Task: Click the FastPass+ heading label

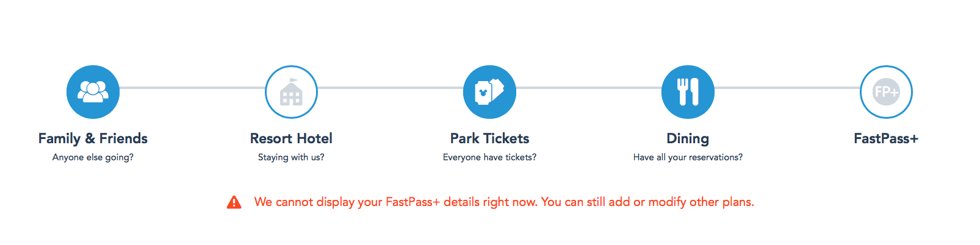Action: click(886, 138)
